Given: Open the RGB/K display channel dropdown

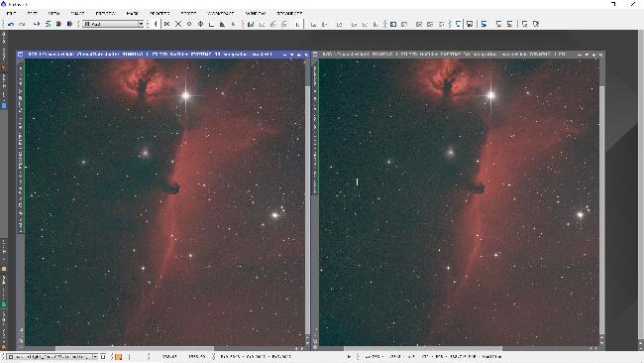Looking at the screenshot, I should click(x=113, y=24).
